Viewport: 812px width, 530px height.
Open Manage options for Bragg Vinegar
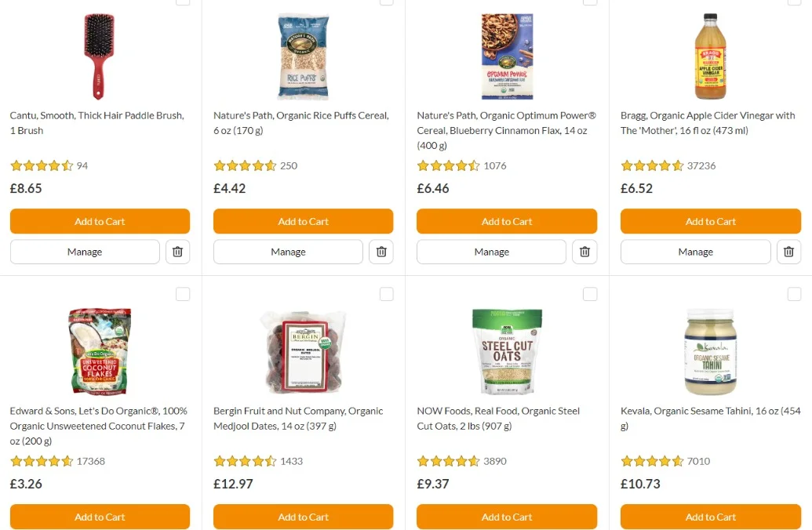coord(695,252)
